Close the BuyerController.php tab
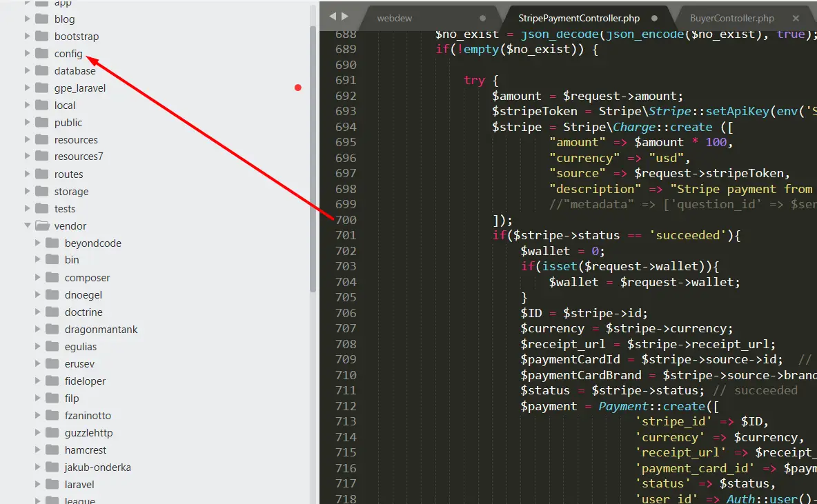The height and width of the screenshot is (504, 817). click(x=796, y=18)
